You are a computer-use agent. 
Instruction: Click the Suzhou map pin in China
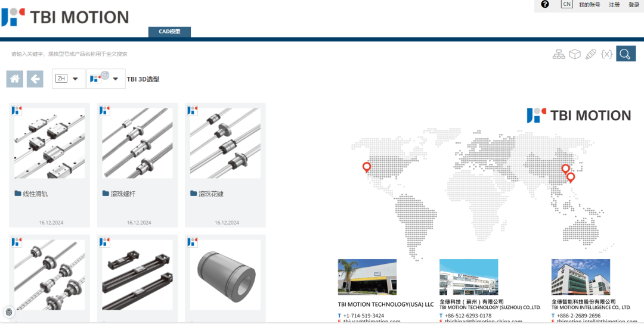click(x=565, y=169)
